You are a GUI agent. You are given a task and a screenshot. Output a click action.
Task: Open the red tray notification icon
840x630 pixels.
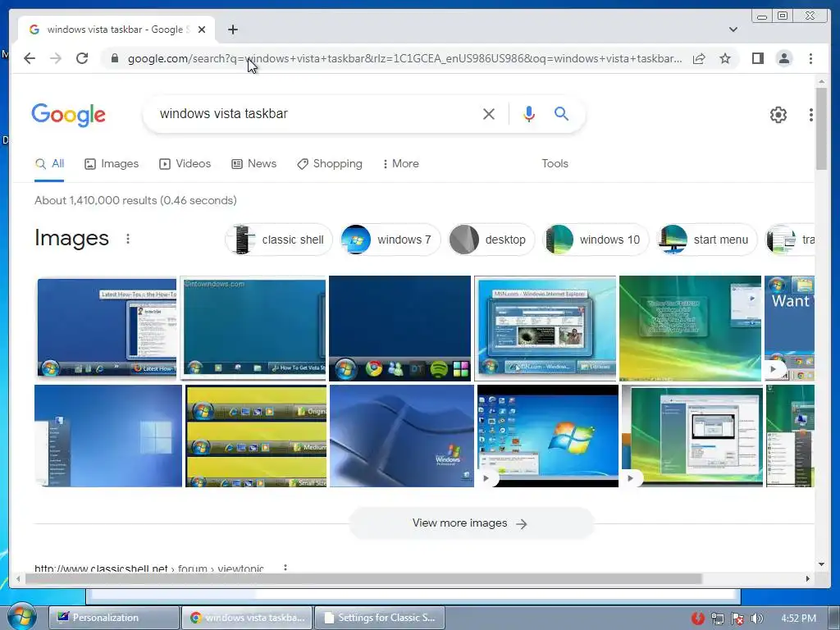(x=697, y=619)
